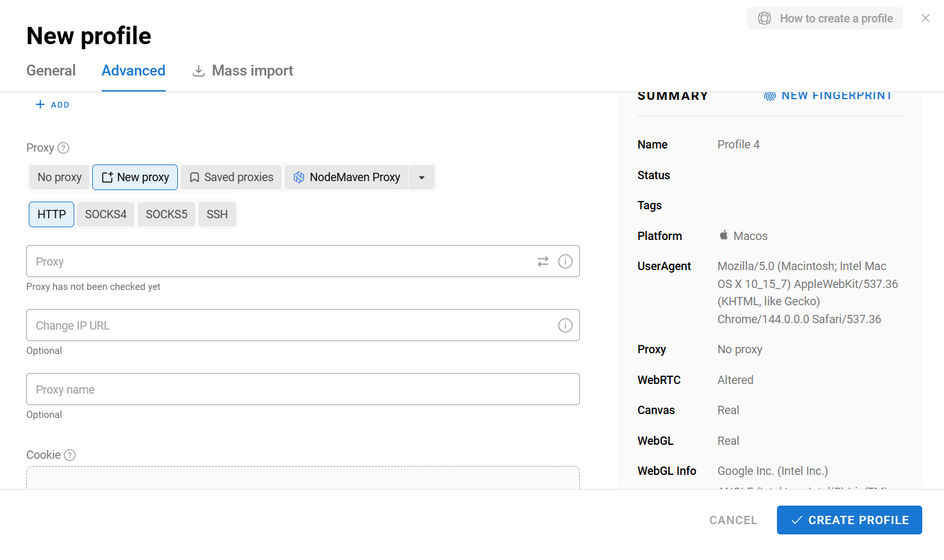Select SOCKS4 proxy protocol

tap(106, 214)
